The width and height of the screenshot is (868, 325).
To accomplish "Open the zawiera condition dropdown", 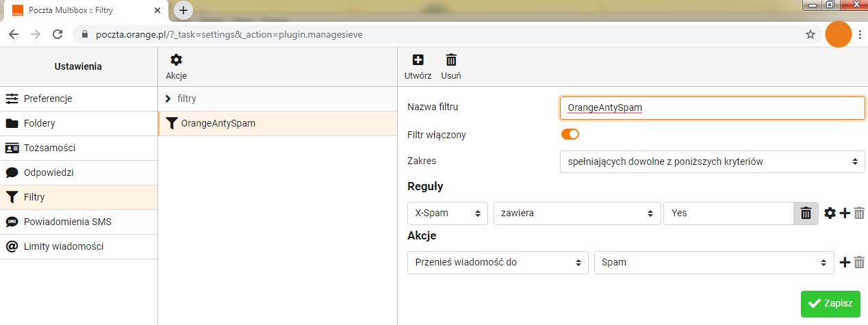I will pos(576,213).
